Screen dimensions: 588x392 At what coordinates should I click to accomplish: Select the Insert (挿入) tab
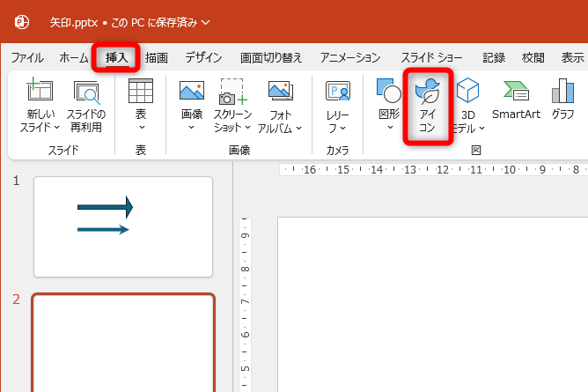[x=116, y=58]
